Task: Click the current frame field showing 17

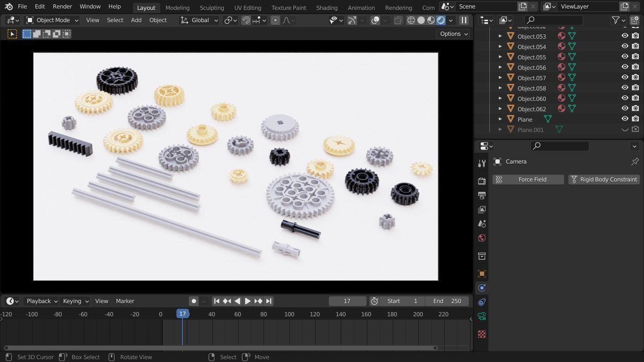Action: pos(347,301)
